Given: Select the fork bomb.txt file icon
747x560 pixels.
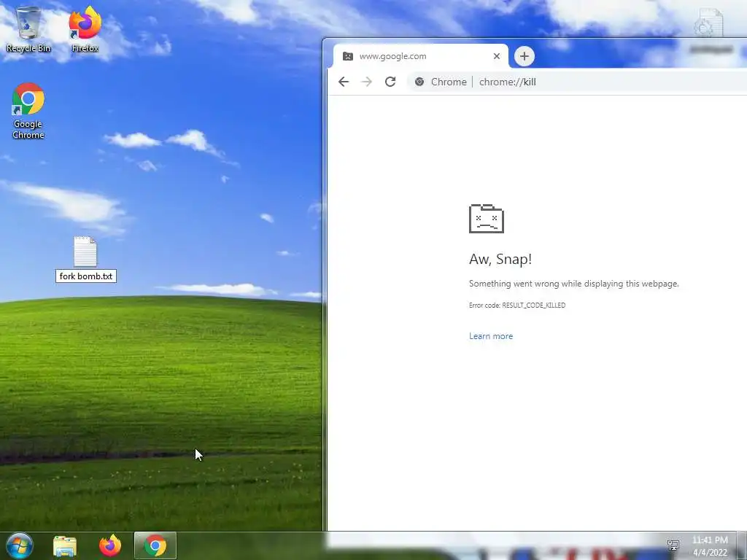Looking at the screenshot, I should 85,252.
